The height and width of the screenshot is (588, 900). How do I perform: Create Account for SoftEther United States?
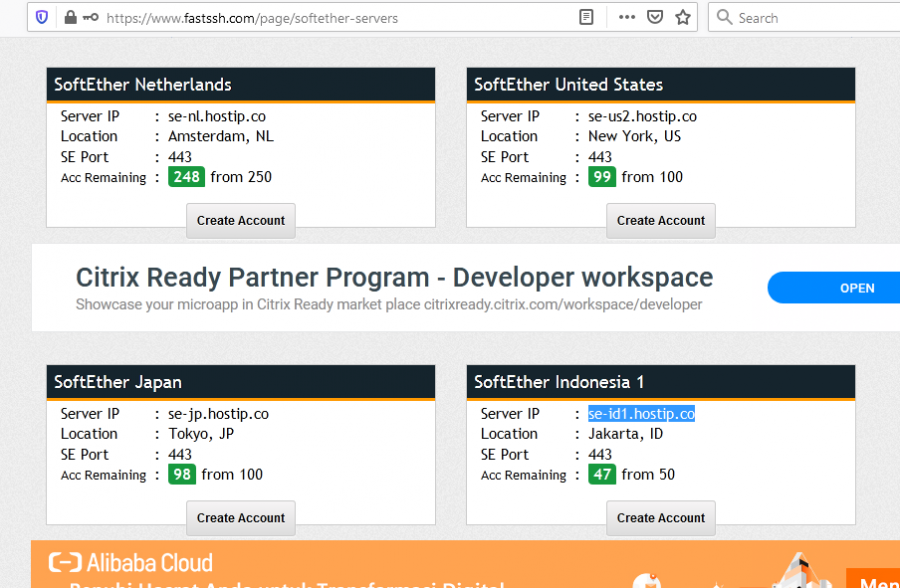pyautogui.click(x=661, y=220)
